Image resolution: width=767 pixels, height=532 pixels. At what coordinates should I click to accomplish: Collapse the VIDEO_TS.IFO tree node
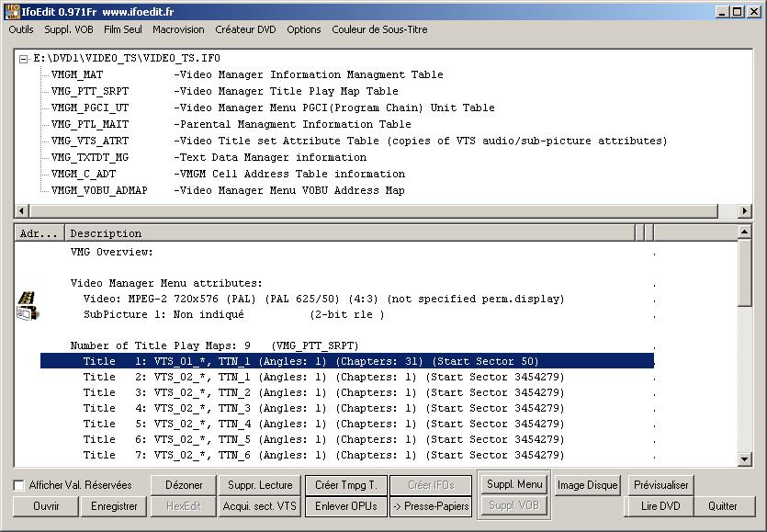(x=24, y=59)
